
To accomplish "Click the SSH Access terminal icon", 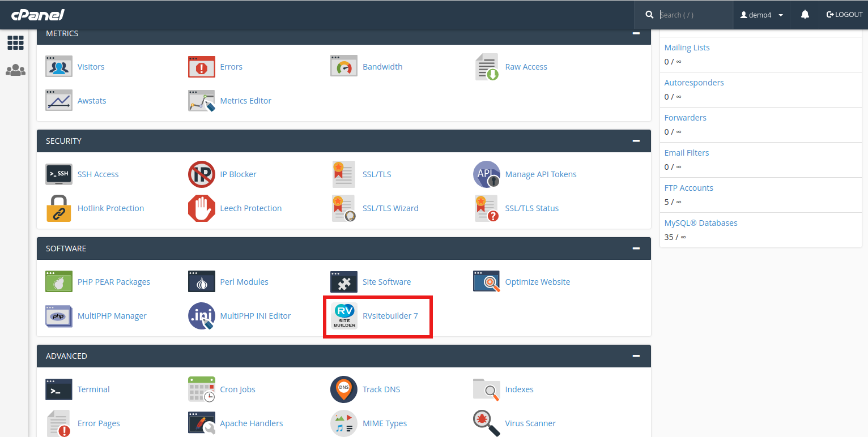I will pyautogui.click(x=59, y=174).
